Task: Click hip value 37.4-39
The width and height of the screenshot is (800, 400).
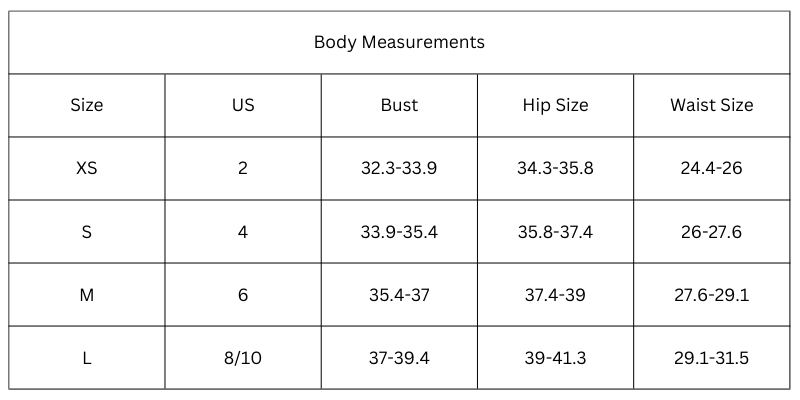Action: [555, 295]
